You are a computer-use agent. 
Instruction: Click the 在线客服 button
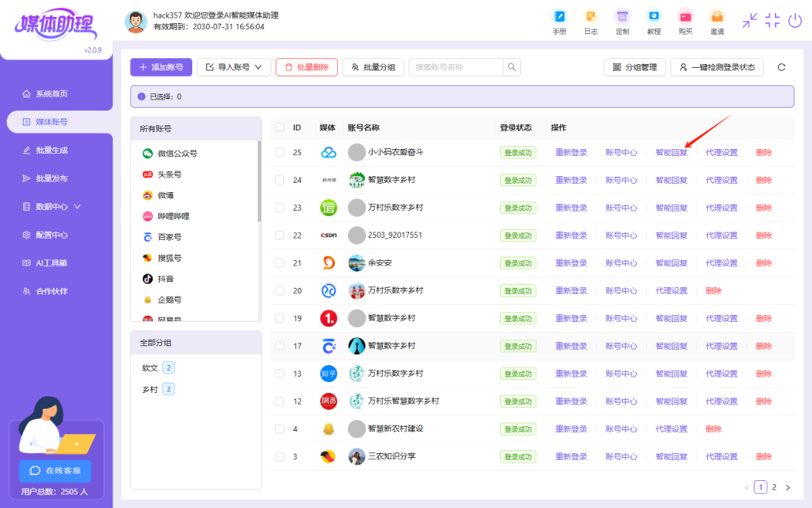[x=55, y=471]
